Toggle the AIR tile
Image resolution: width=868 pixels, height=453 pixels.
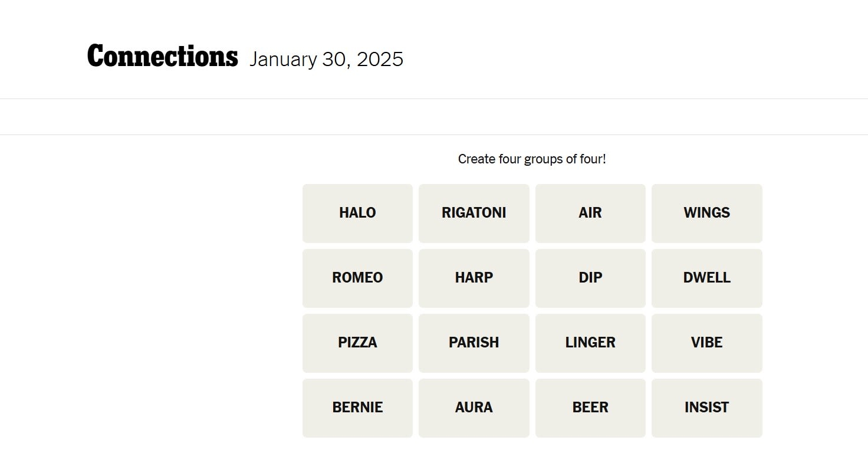pyautogui.click(x=590, y=213)
